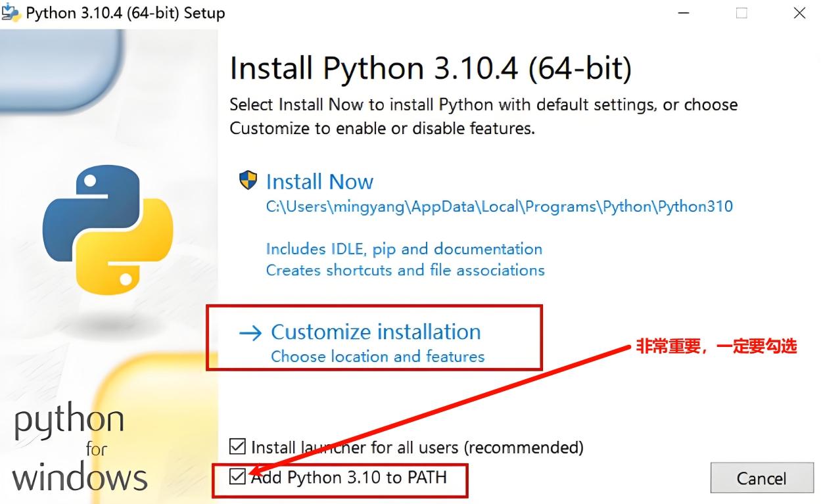Click the Includes IDLE, pip and documentation line
823x504 pixels.
pyautogui.click(x=404, y=249)
